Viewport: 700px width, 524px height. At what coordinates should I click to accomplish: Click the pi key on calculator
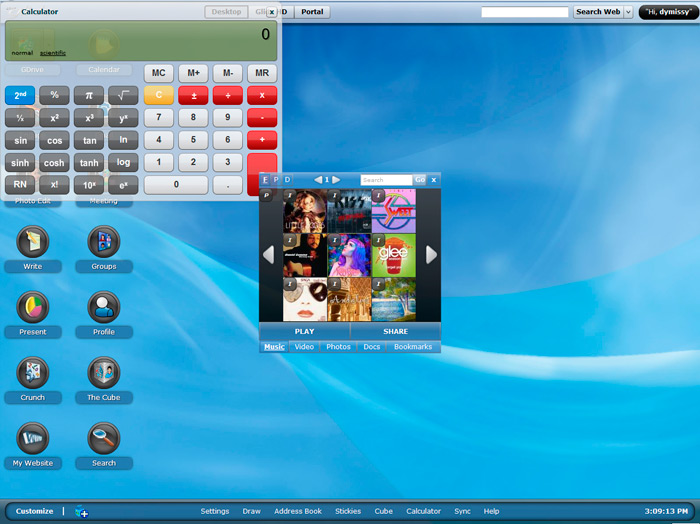click(89, 95)
